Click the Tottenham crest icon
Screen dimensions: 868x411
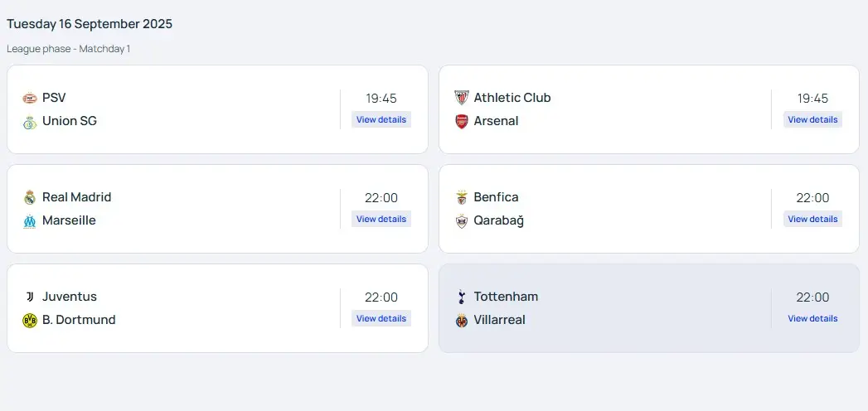click(462, 297)
